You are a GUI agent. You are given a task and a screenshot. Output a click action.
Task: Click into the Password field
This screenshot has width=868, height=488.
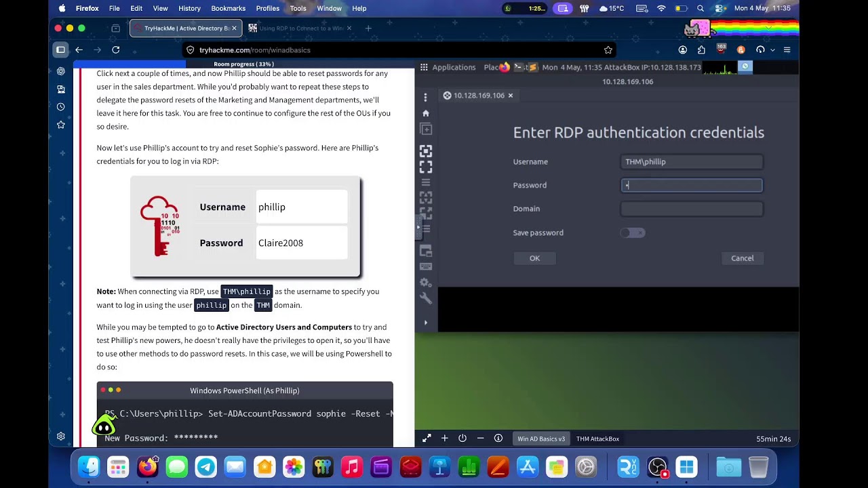pyautogui.click(x=692, y=185)
